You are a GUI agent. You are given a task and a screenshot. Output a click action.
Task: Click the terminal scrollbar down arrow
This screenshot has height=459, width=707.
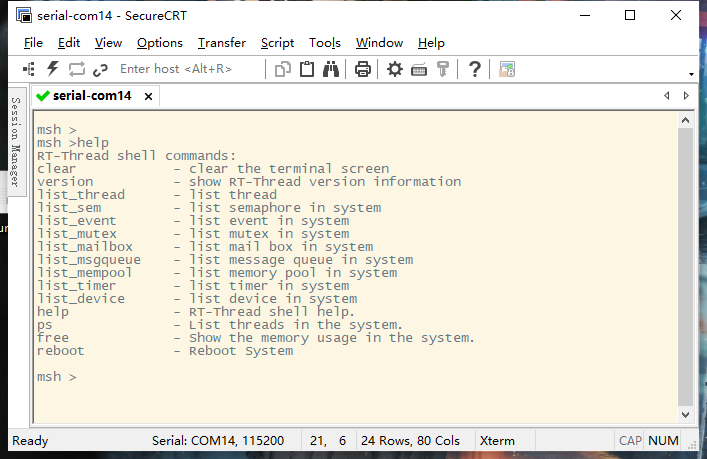(685, 414)
